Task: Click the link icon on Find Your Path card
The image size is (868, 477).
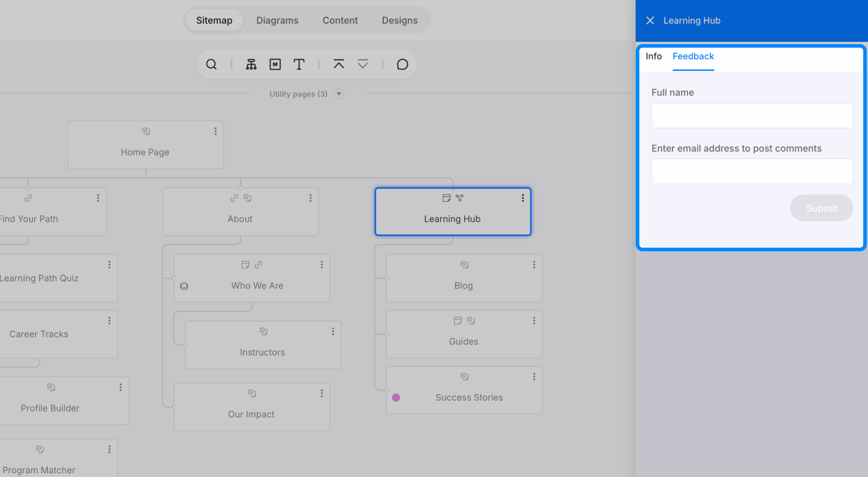Action: [x=28, y=198]
